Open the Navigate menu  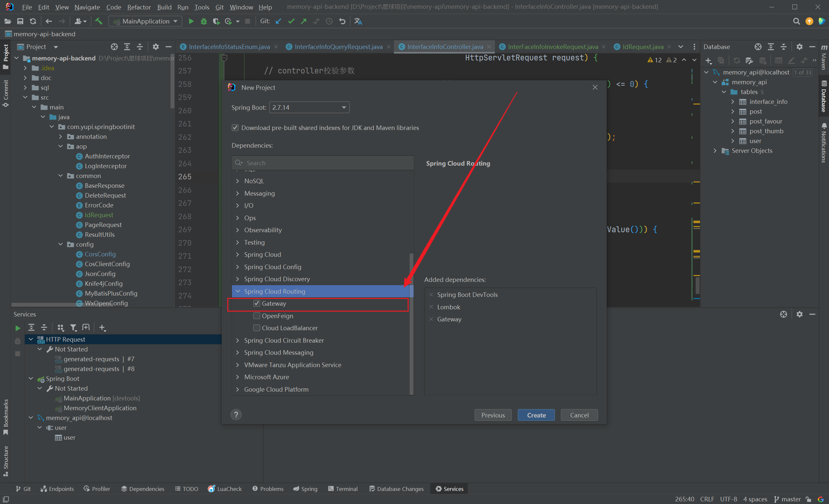87,7
